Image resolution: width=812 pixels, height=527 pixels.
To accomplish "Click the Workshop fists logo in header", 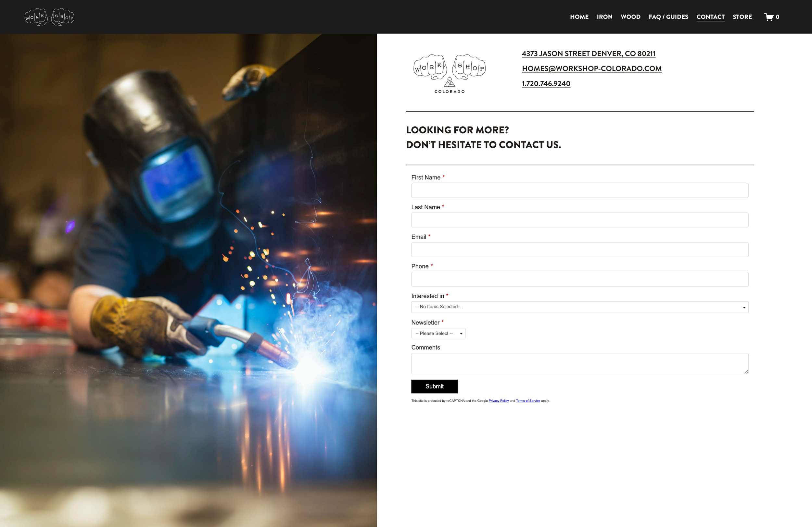I will [x=49, y=17].
